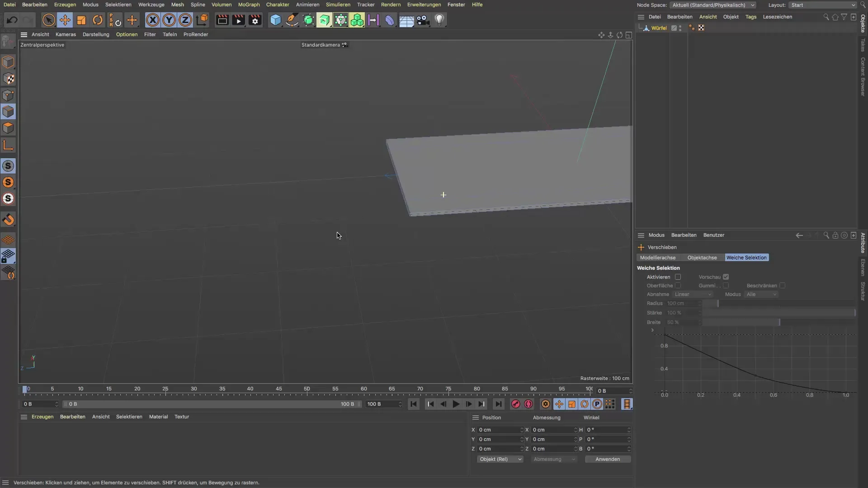This screenshot has width=868, height=488.
Task: Open the Modus Alle dropdown
Action: (761, 294)
